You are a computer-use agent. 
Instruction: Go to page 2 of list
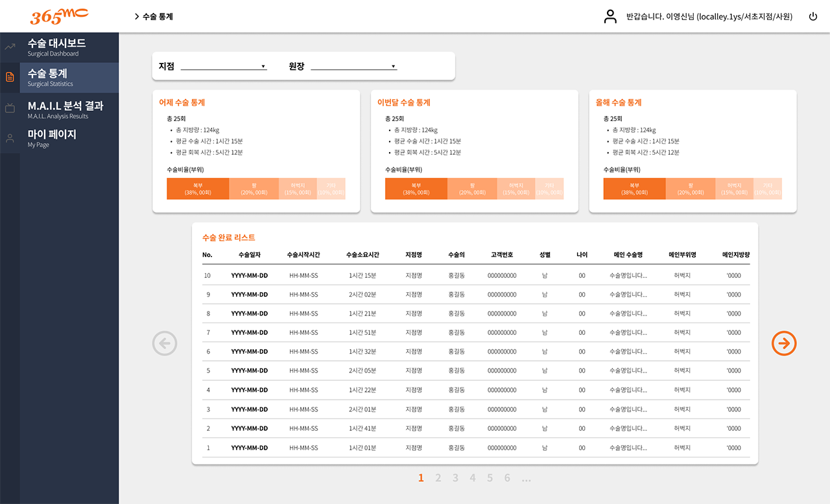click(x=438, y=478)
